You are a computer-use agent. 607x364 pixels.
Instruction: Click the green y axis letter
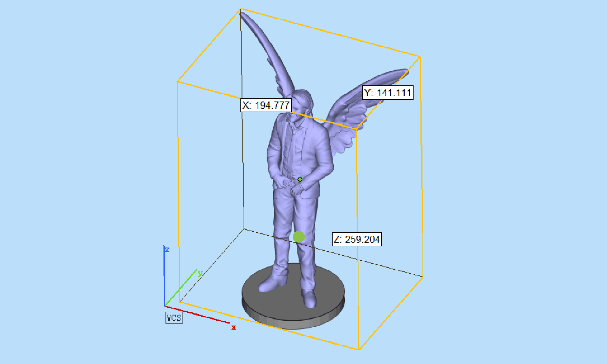point(200,273)
